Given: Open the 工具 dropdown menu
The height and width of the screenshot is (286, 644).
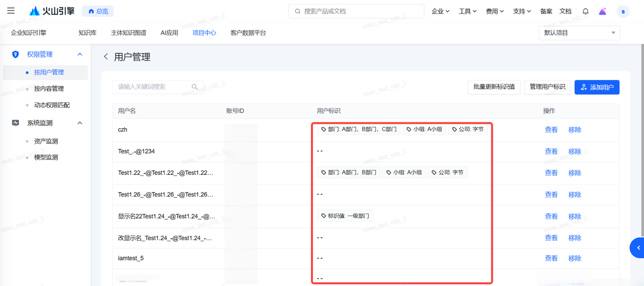Looking at the screenshot, I should click(467, 11).
